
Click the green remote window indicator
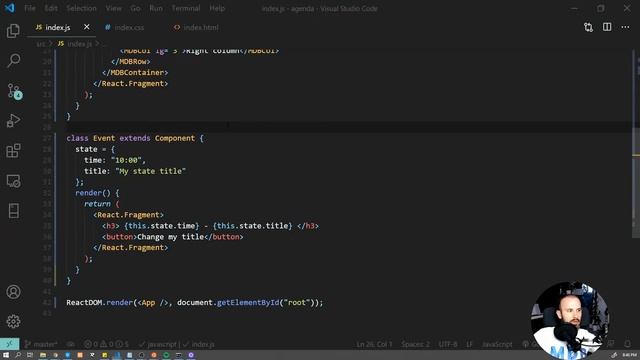9,344
